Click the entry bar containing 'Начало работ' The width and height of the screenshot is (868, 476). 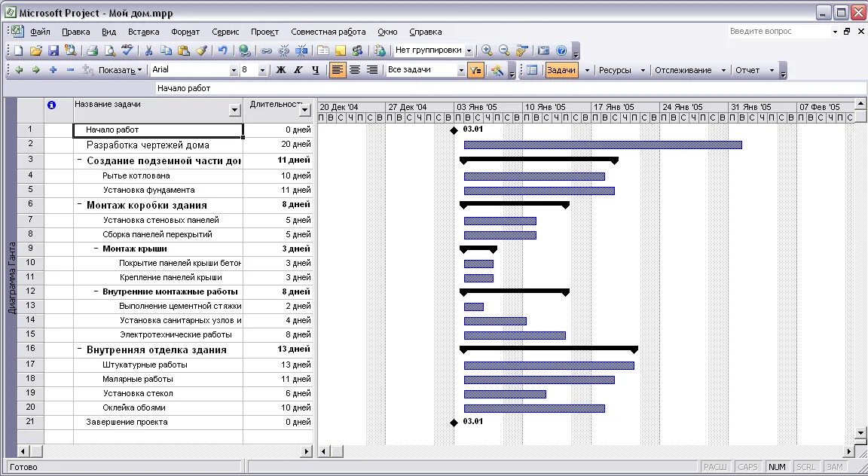tap(509, 89)
